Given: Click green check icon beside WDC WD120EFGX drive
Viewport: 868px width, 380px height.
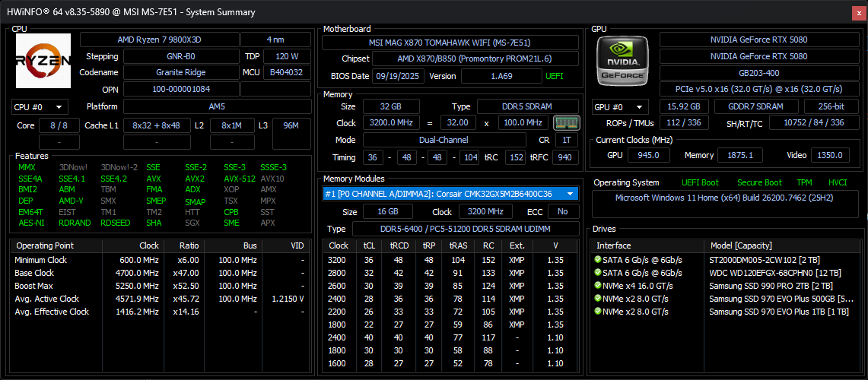Looking at the screenshot, I should point(597,272).
